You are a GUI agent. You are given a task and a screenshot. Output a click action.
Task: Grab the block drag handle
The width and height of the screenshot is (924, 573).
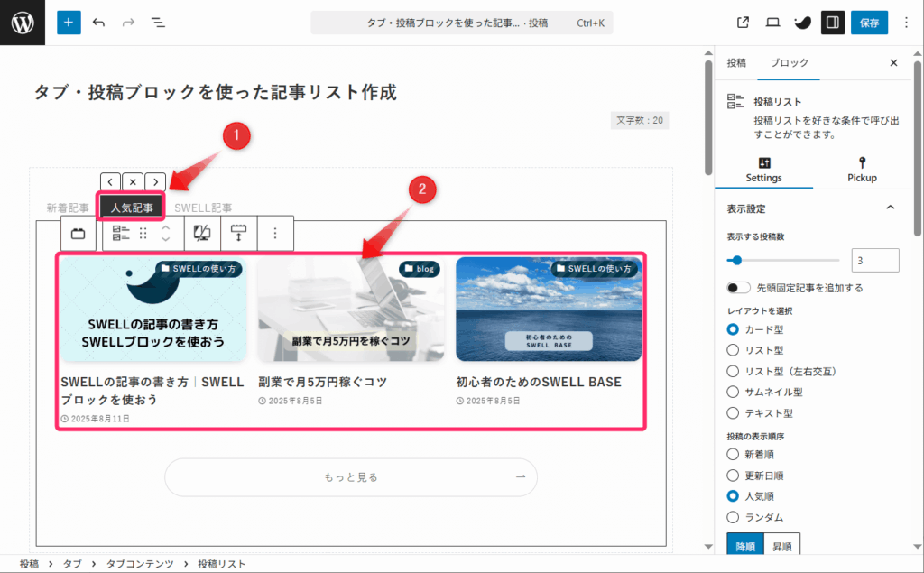pos(143,234)
